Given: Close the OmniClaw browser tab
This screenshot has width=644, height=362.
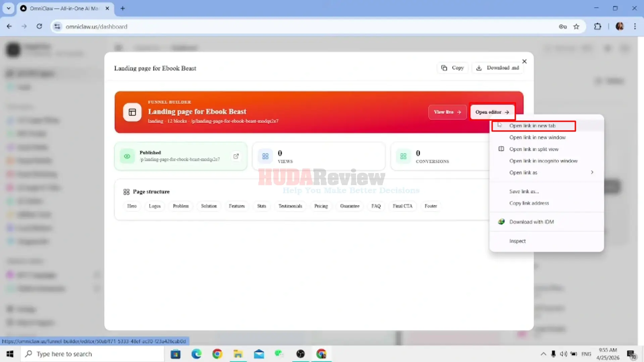Looking at the screenshot, I should [107, 8].
